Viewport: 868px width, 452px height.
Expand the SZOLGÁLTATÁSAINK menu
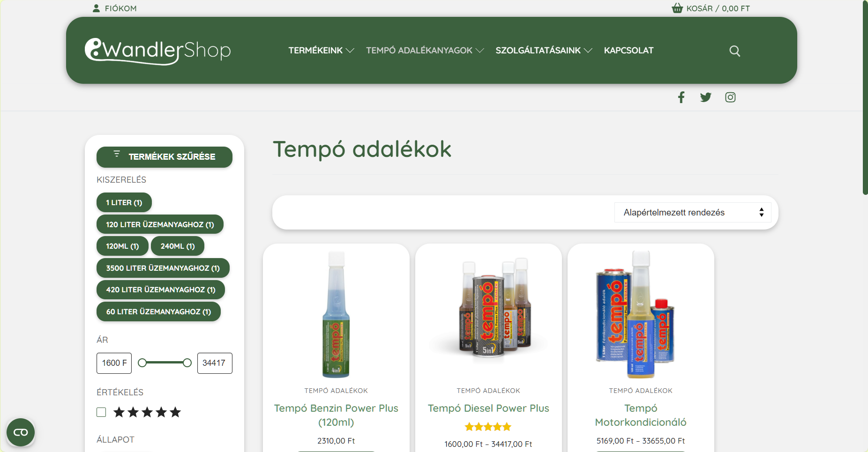point(543,51)
